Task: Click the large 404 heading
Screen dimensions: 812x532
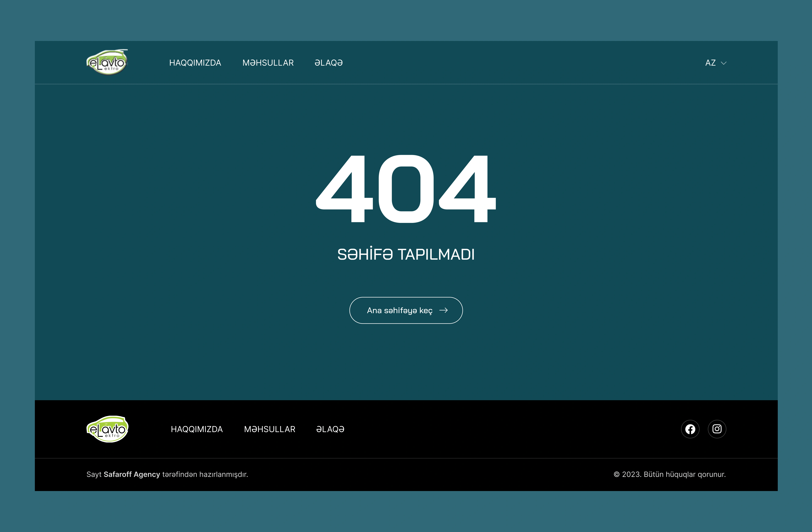Action: [x=406, y=189]
